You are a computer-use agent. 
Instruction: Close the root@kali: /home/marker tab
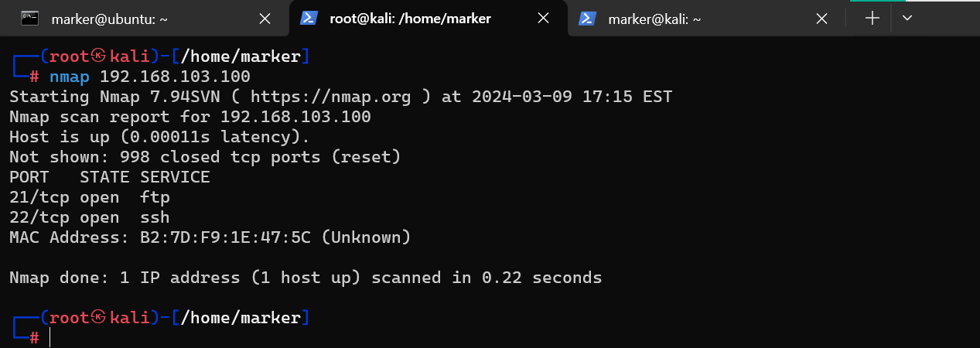tap(544, 19)
